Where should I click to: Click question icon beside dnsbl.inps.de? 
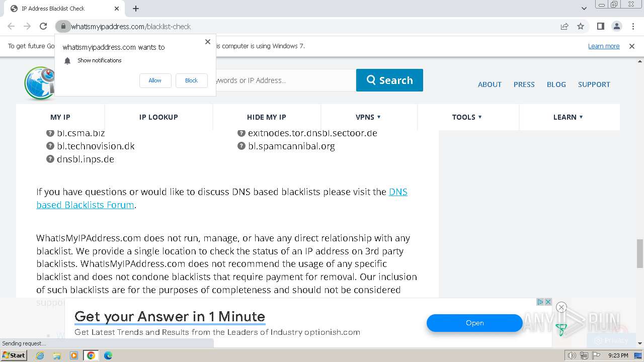point(50,159)
